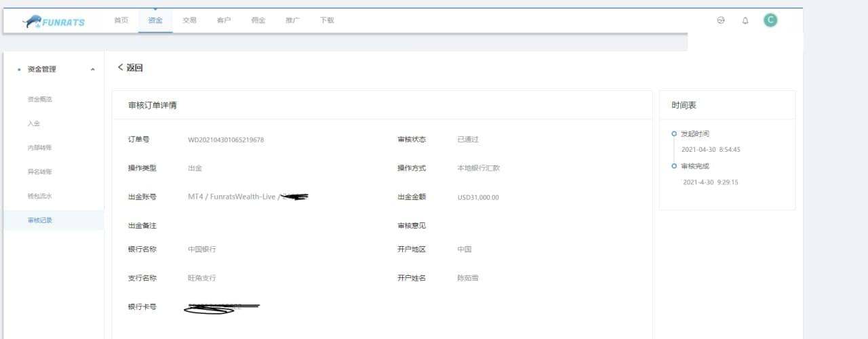Click the 本地银行汇款 value
868x339 pixels.
[479, 167]
